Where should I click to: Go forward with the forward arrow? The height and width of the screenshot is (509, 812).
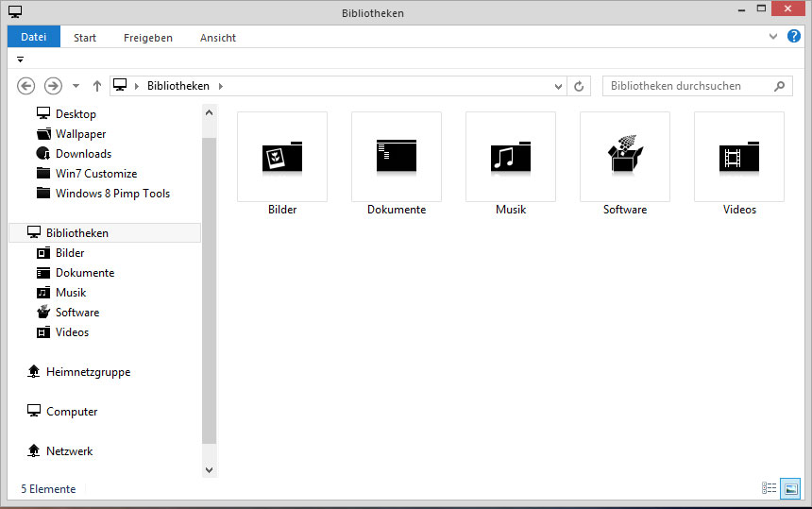pyautogui.click(x=53, y=85)
